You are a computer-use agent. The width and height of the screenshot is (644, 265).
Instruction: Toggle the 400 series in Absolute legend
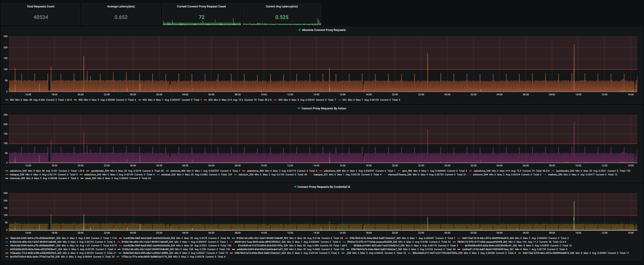pos(80,100)
